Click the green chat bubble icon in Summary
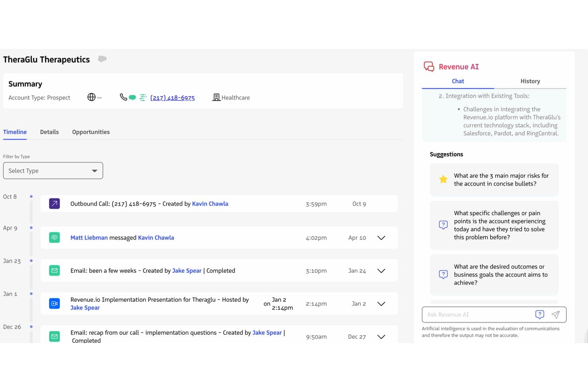The width and height of the screenshot is (588, 392). coord(132,97)
